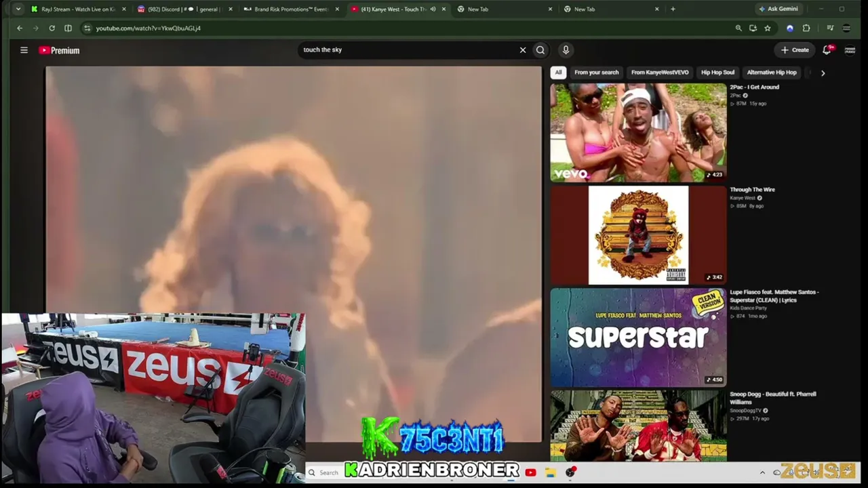
Task: Open the YouTube hamburger guide menu
Action: (24, 50)
